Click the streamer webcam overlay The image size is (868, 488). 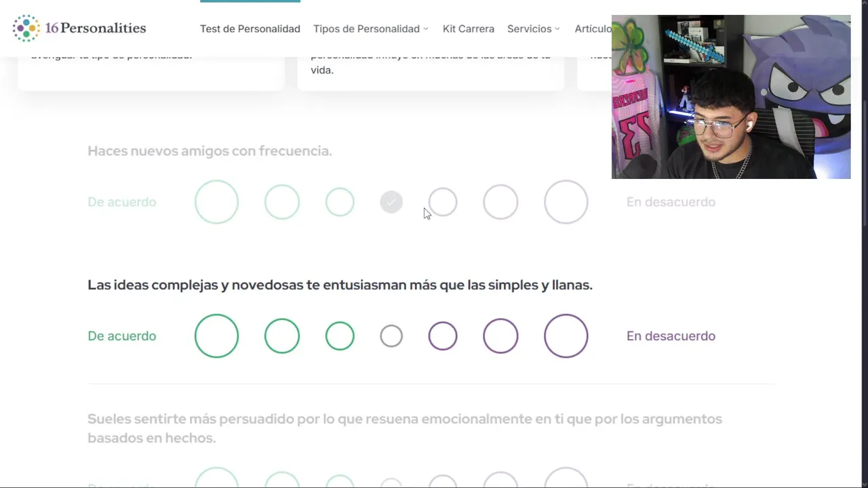click(731, 97)
